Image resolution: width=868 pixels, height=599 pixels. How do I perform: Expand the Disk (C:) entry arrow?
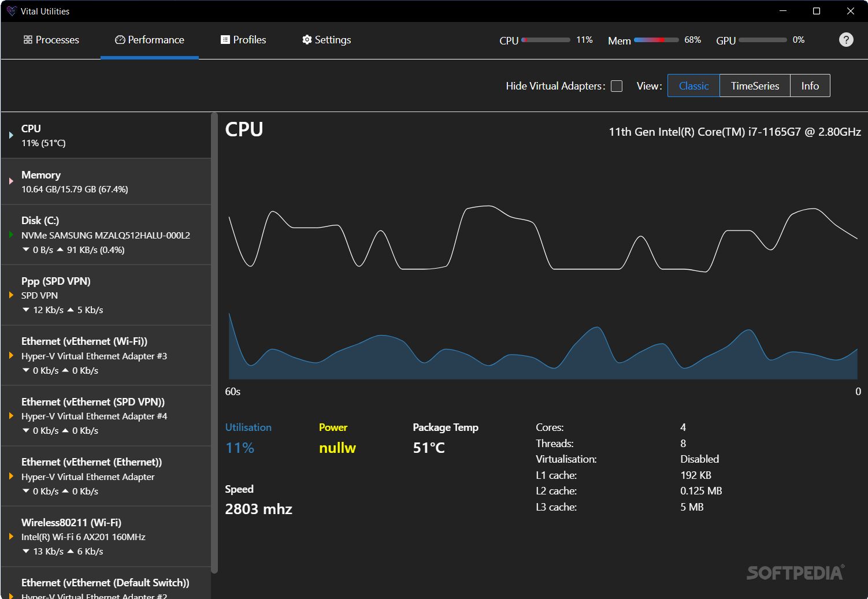pyautogui.click(x=11, y=235)
